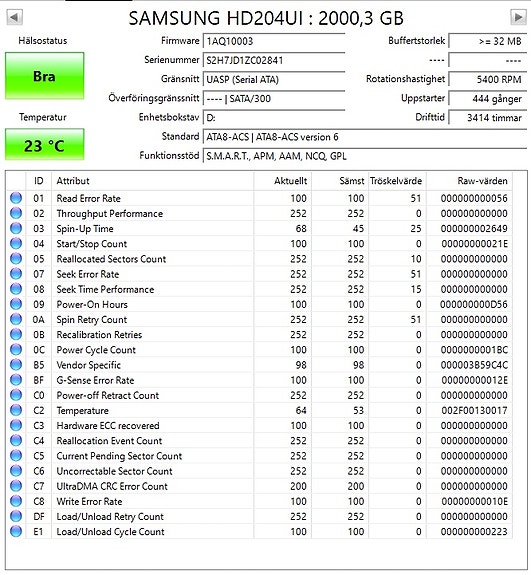Go to previous disk with left arrow
This screenshot has height=575, width=531.
tap(15, 17)
